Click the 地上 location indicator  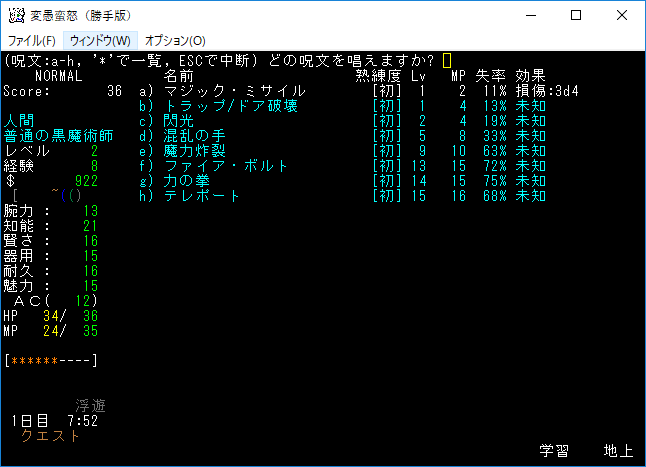point(618,451)
